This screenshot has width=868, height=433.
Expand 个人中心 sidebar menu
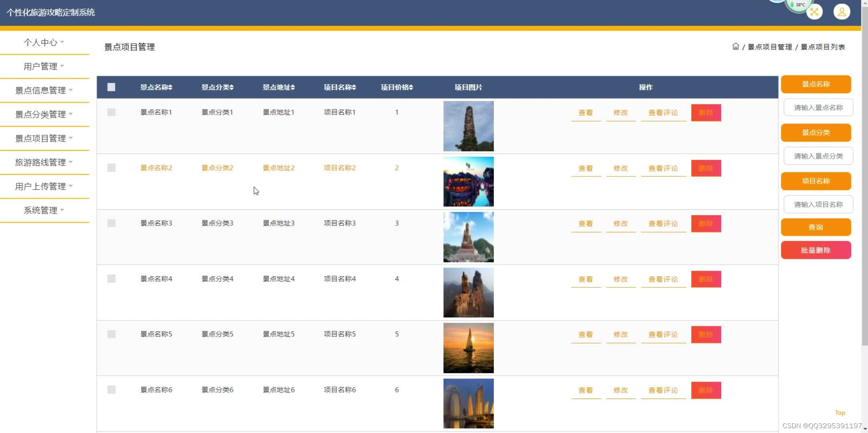click(44, 42)
